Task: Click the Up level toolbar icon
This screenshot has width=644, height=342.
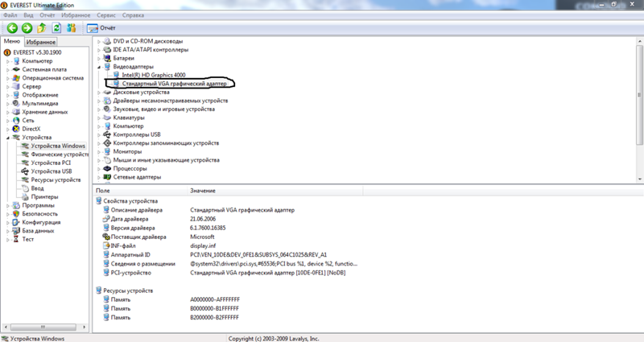Action: click(x=41, y=27)
